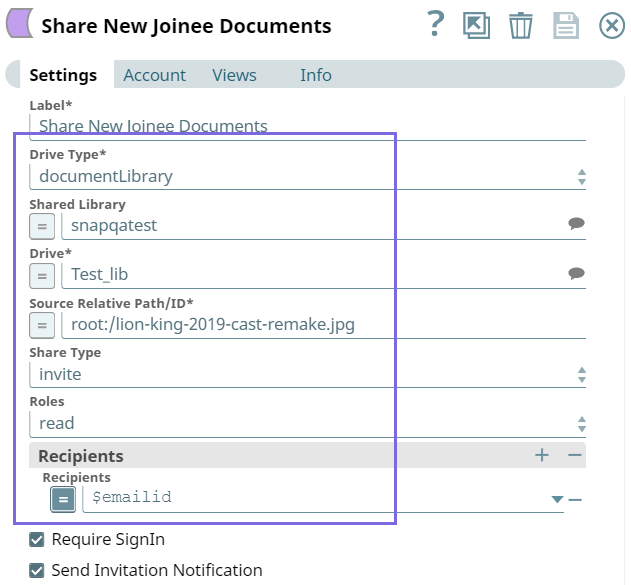Switch to the Account tab
The image size is (631, 585).
coord(155,75)
